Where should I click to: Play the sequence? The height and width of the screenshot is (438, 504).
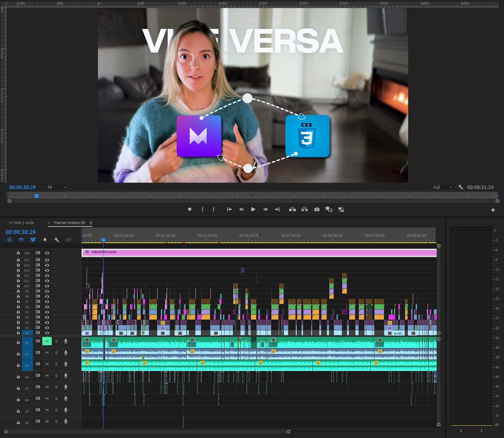pyautogui.click(x=253, y=209)
